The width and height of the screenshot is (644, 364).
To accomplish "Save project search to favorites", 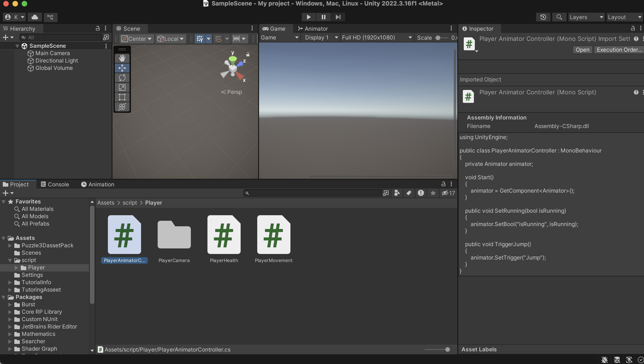I will pos(433,193).
